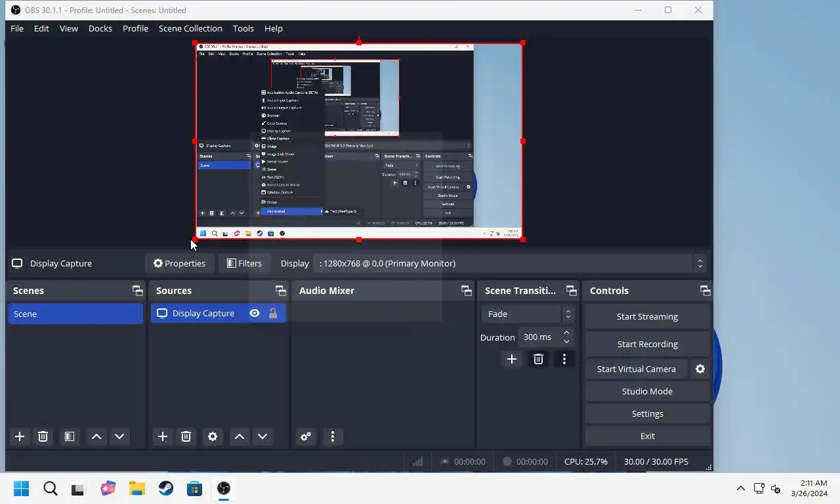Open clock showing 2:11 AM

click(x=809, y=488)
